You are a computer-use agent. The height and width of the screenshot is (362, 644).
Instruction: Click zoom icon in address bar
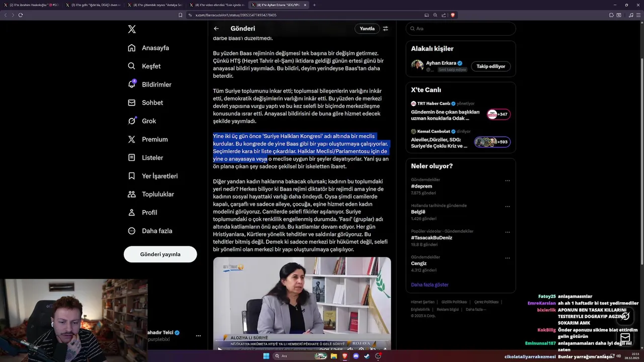click(435, 15)
